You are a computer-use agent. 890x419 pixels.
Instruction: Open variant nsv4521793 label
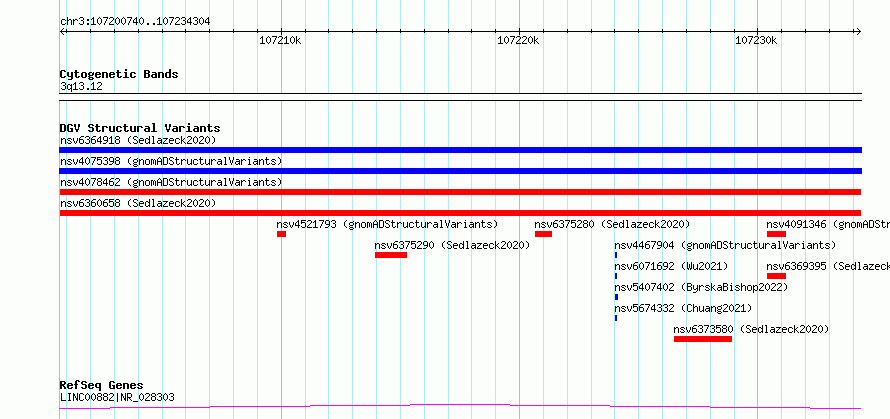point(387,224)
